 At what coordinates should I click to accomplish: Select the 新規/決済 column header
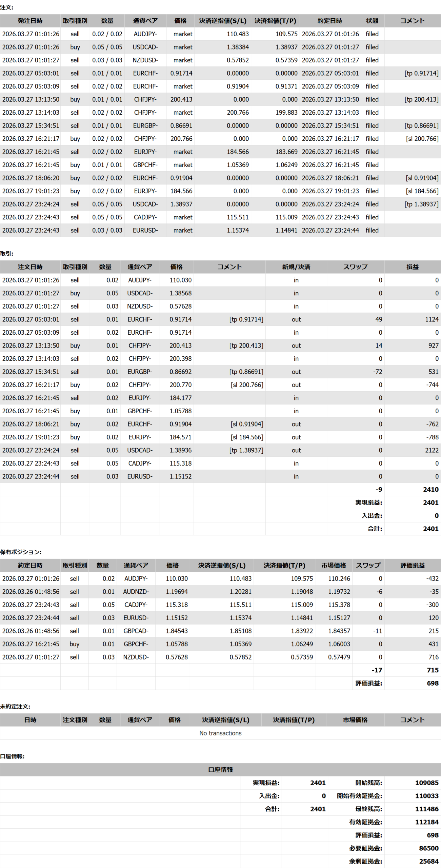(296, 267)
